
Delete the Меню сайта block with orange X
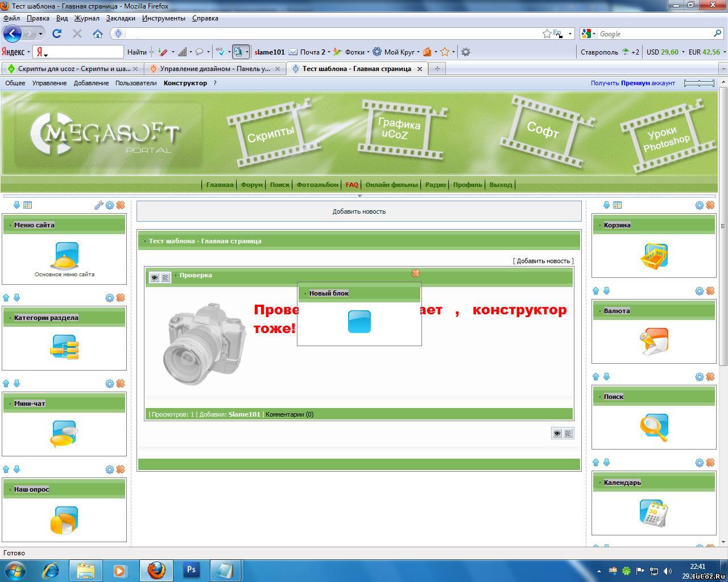pos(121,205)
